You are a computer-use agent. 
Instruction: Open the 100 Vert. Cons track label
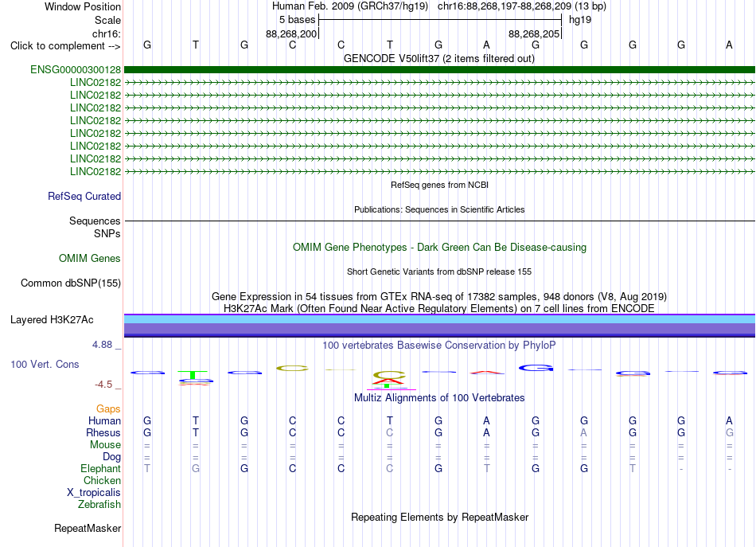tap(45, 364)
